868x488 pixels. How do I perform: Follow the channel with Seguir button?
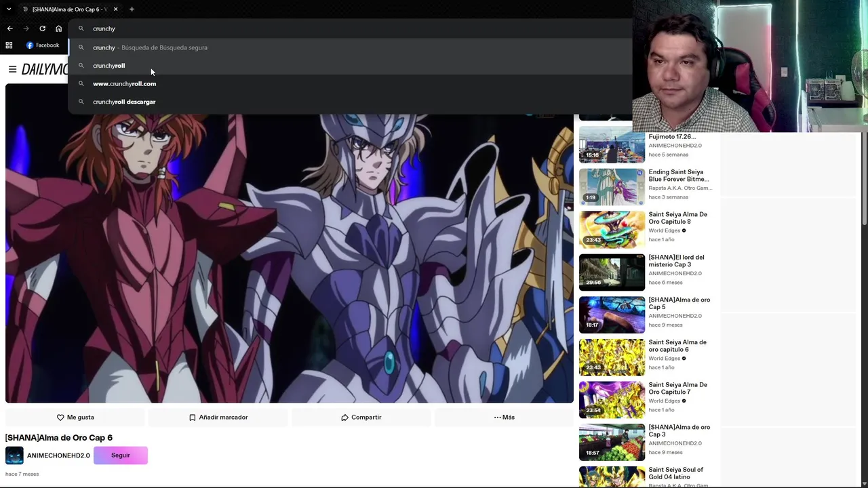pyautogui.click(x=121, y=455)
